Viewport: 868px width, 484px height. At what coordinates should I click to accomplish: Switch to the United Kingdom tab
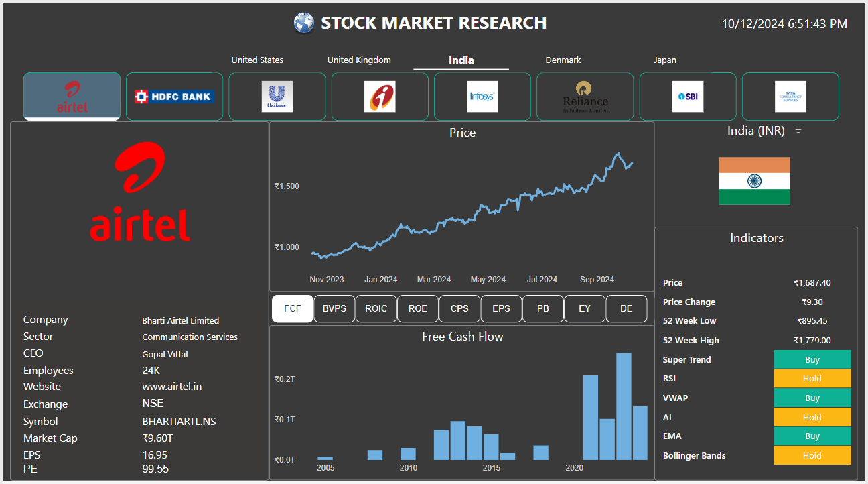pyautogui.click(x=359, y=60)
